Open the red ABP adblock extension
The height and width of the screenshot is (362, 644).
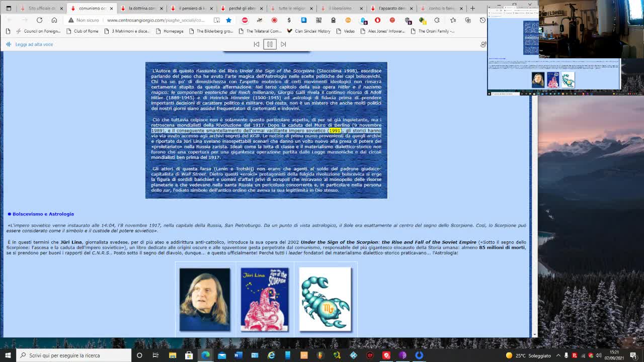(245, 20)
